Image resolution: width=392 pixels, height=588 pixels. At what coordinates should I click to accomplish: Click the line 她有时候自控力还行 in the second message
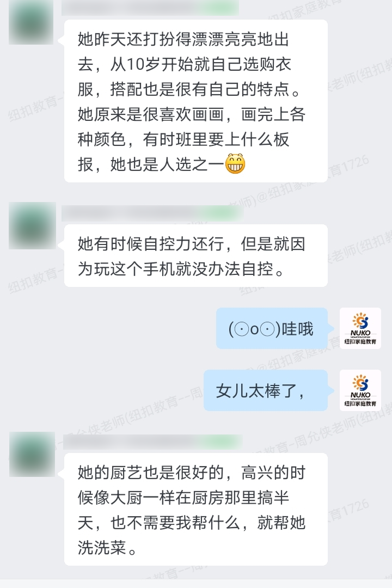coord(150,244)
